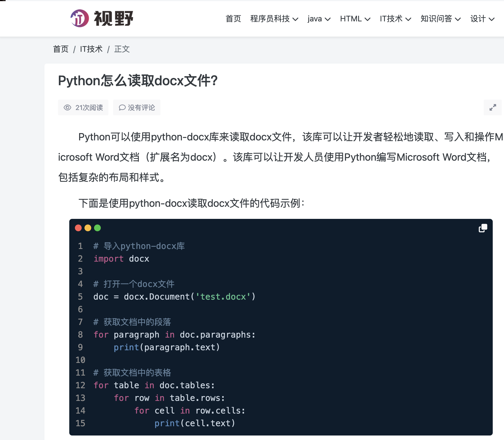Expand the chevron next to header IT技术
Viewport: 504px width, 440px height.
tap(408, 19)
